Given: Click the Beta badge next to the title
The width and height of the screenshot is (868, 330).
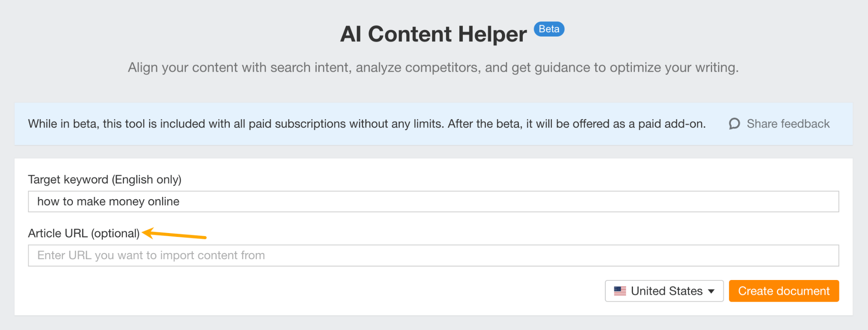Looking at the screenshot, I should point(549,29).
